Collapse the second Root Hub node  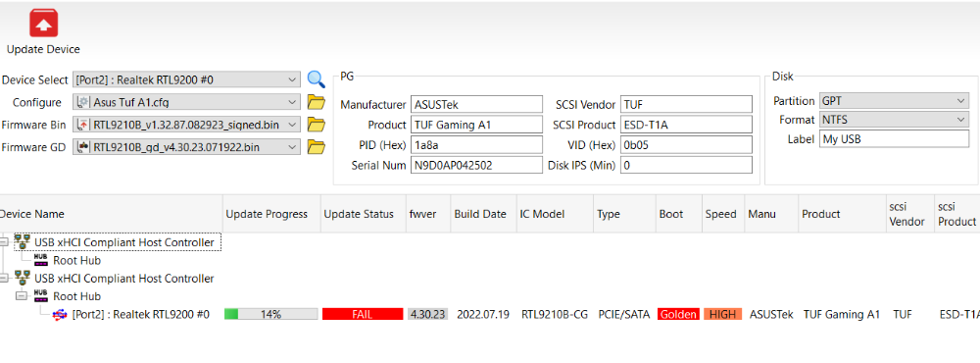point(22,296)
